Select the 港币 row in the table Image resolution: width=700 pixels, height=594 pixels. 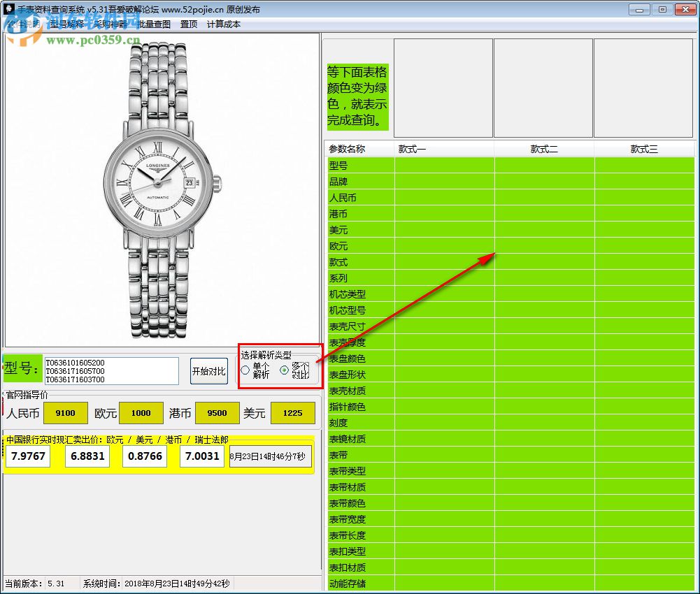tap(511, 214)
